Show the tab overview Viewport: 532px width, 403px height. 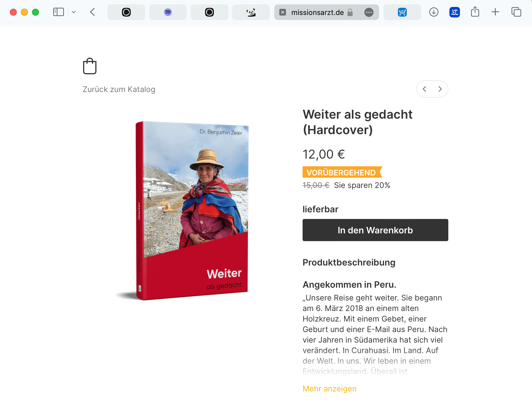coord(516,12)
